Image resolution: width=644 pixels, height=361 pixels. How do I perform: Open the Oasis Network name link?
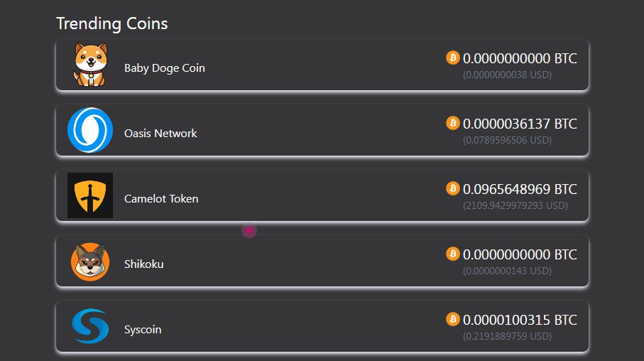160,134
